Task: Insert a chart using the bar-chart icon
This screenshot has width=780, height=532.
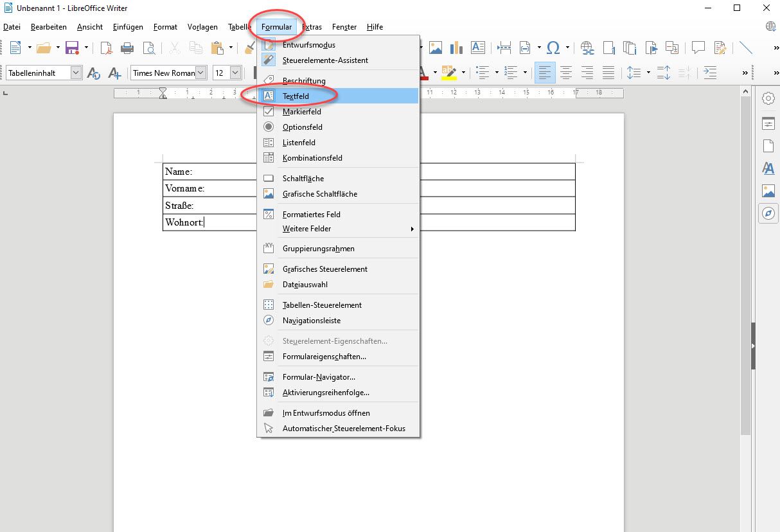Action: click(457, 48)
